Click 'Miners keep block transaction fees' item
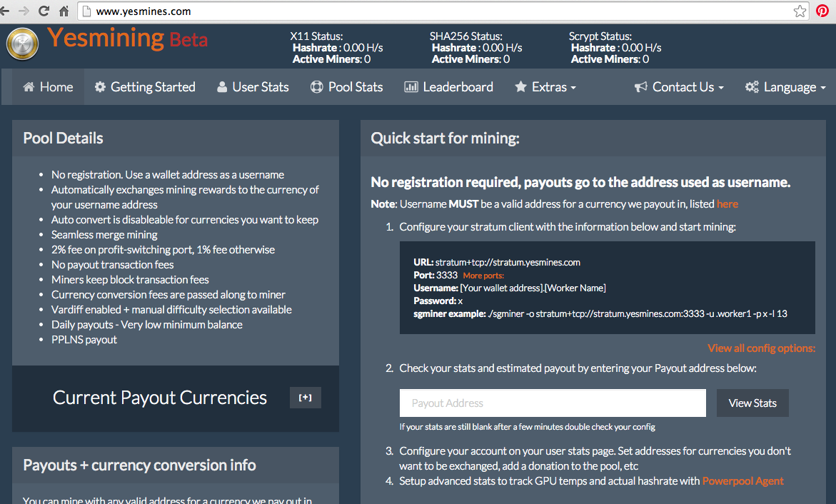Viewport: 836px width, 504px height. click(130, 279)
